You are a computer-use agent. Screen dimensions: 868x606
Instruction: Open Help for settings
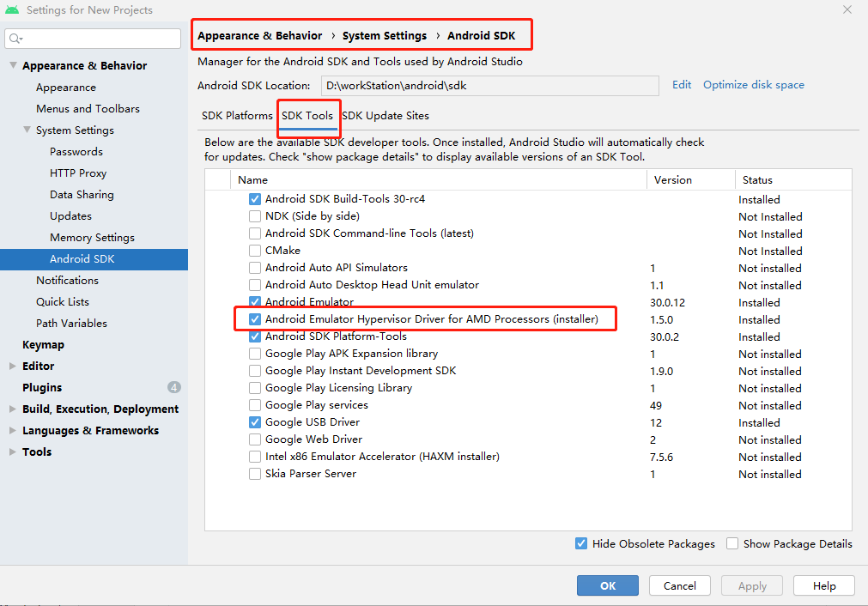[823, 585]
